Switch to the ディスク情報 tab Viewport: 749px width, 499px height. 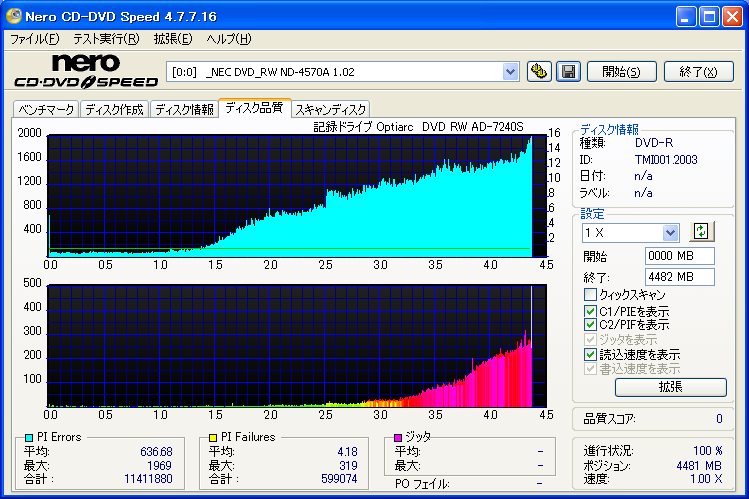184,110
